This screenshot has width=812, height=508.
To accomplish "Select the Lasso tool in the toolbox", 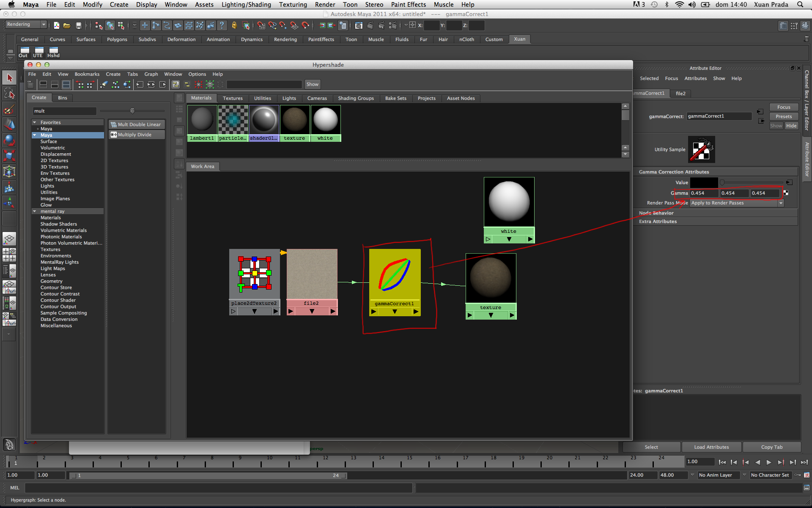I will click(9, 94).
